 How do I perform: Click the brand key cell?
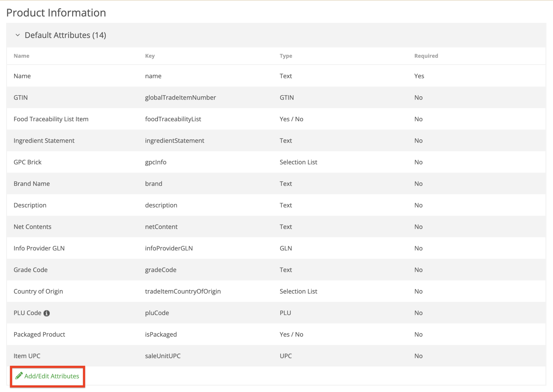tap(154, 184)
